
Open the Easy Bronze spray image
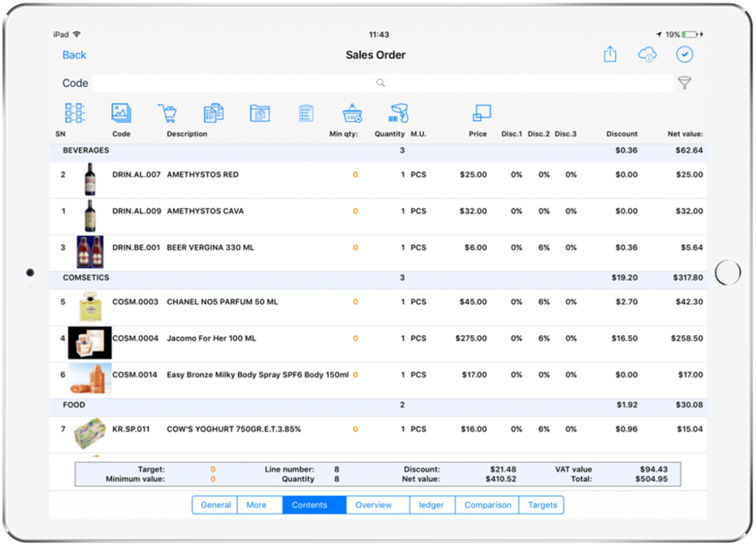(x=89, y=379)
